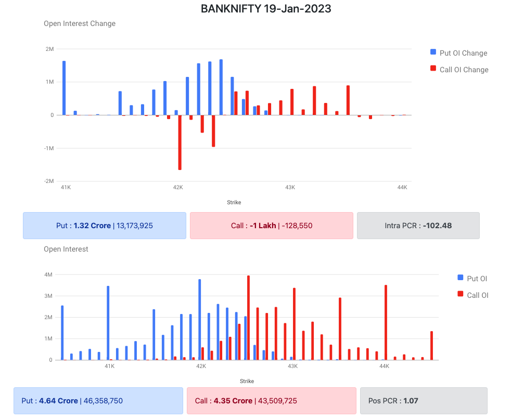Toggle the Call OI legend label
The height and width of the screenshot is (420, 511).
click(x=478, y=295)
